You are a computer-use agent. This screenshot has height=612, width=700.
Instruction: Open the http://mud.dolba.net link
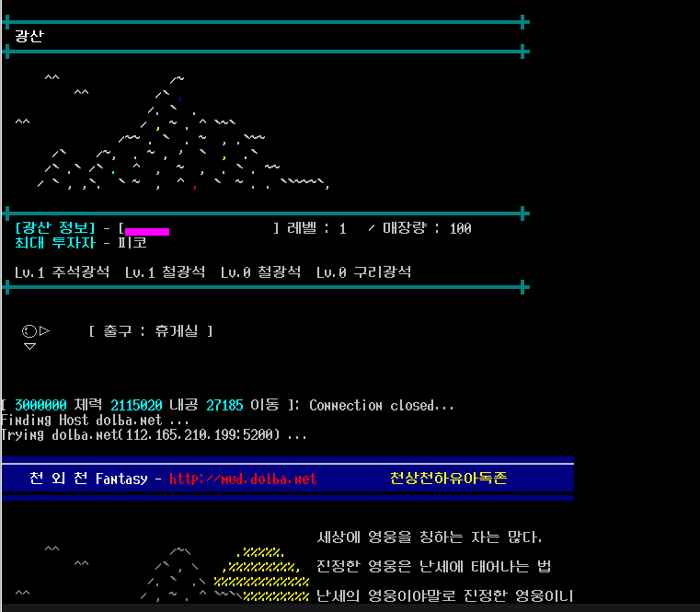[x=243, y=479]
